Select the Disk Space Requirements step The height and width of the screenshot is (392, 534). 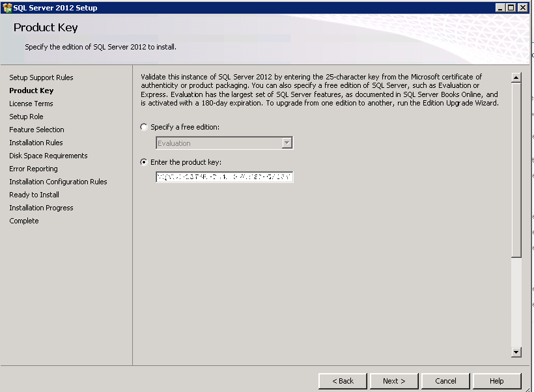48,156
